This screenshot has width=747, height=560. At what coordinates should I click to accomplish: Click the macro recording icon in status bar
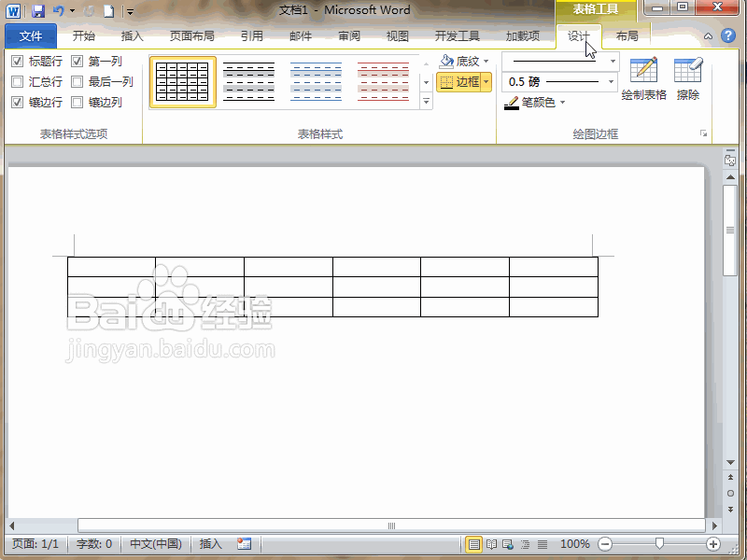pyautogui.click(x=244, y=544)
